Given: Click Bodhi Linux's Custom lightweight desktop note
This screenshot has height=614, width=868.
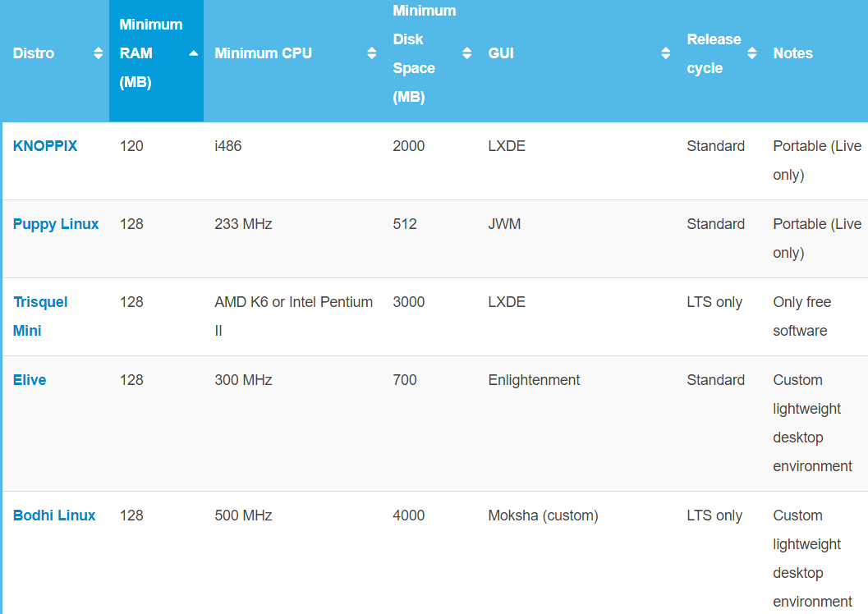Looking at the screenshot, I should pos(813,559).
